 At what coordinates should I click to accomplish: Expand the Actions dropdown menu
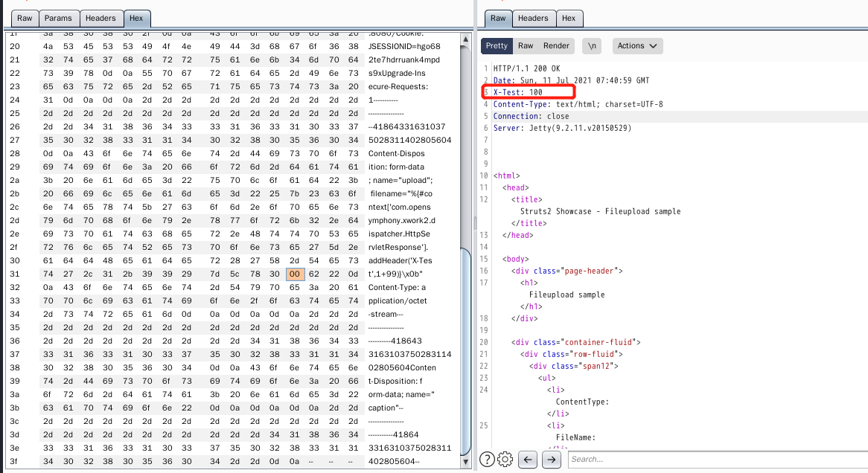pos(637,45)
